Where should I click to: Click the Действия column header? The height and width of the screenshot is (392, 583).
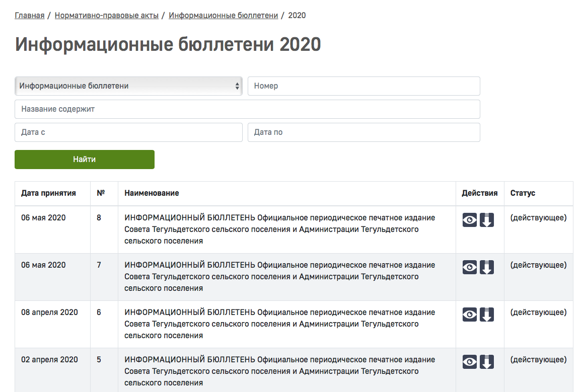pyautogui.click(x=480, y=193)
